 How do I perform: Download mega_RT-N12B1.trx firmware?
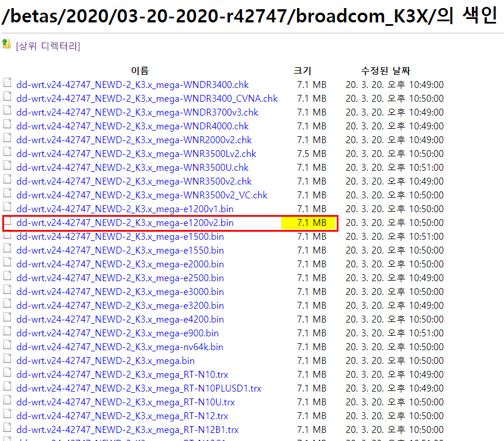pos(128,431)
